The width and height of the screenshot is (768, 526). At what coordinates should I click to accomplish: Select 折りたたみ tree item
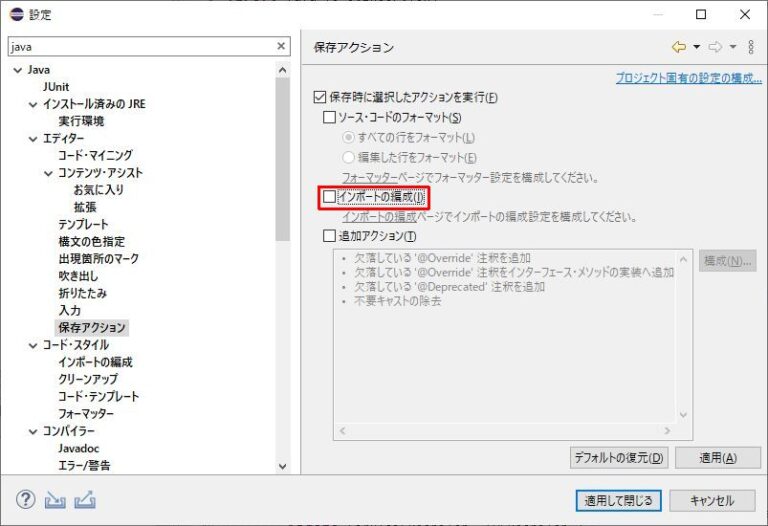(82, 293)
